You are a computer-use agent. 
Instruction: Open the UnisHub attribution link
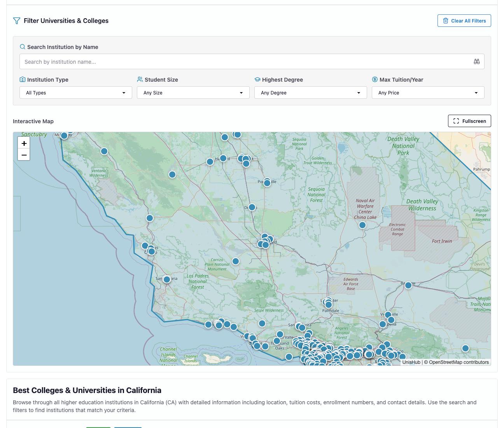[x=411, y=362]
